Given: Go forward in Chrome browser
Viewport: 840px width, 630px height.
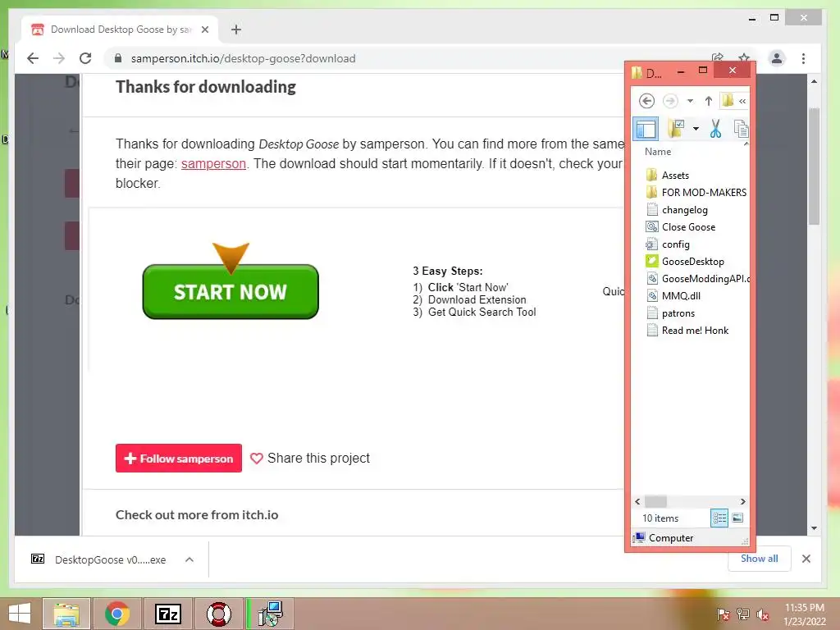Looking at the screenshot, I should [59, 58].
